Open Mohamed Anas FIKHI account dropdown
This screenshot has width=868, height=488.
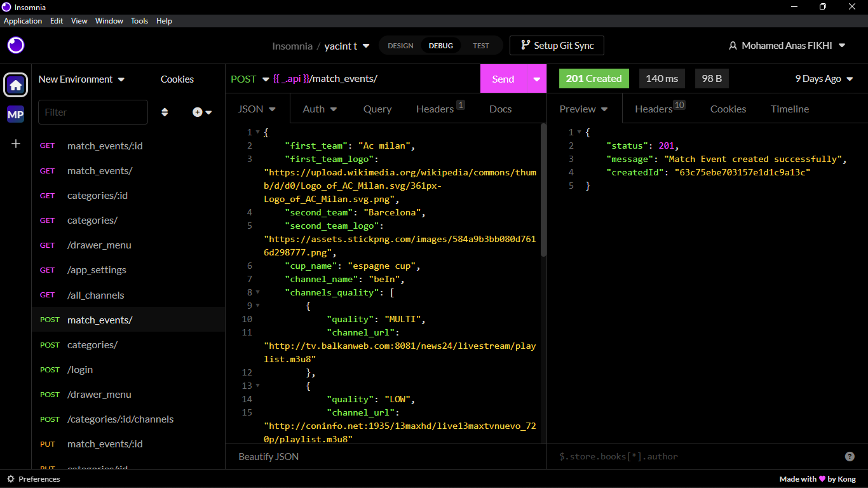(x=787, y=46)
